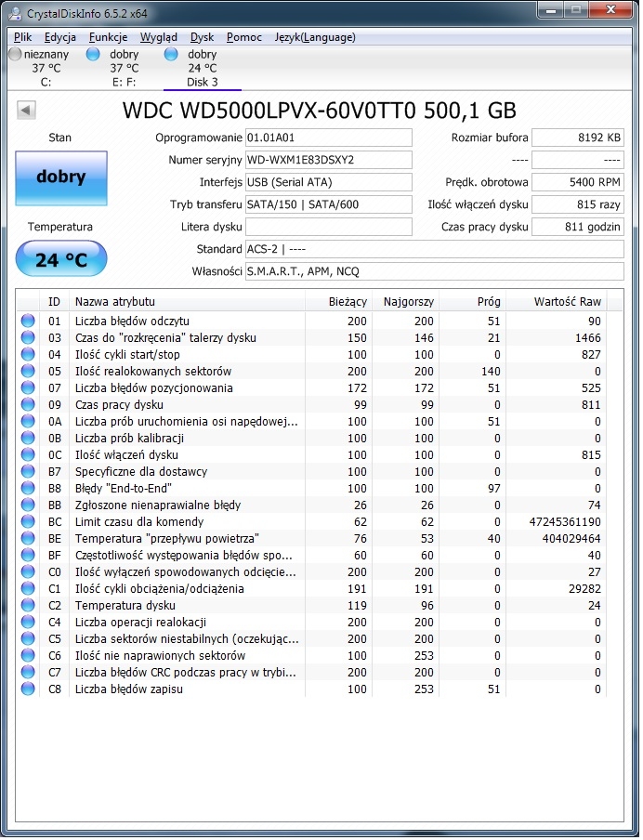Viewport: 643px width, 840px height.
Task: Click the Najgorszy column header
Action: [x=405, y=302]
